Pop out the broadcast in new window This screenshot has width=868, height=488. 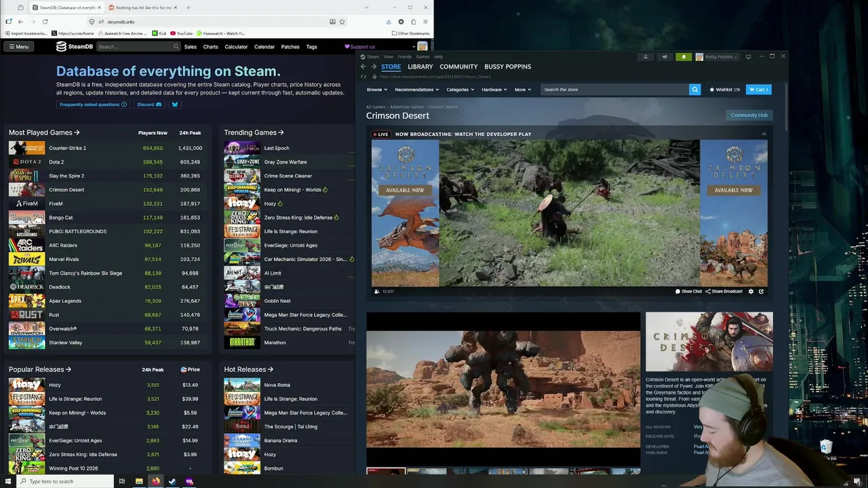(x=761, y=291)
